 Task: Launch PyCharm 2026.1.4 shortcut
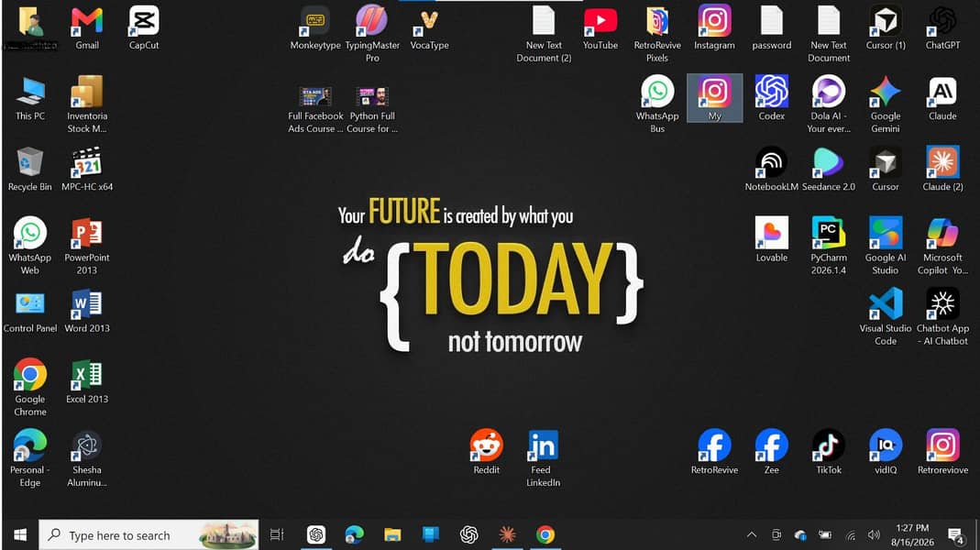pyautogui.click(x=828, y=247)
